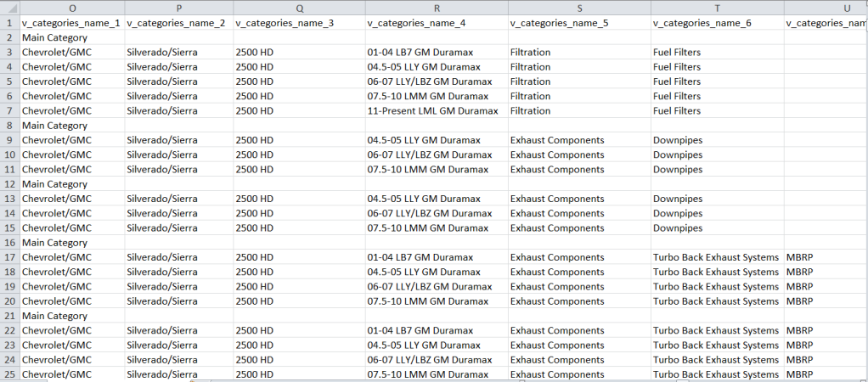This screenshot has width=868, height=382.
Task: Select column P header
Action: coord(179,8)
